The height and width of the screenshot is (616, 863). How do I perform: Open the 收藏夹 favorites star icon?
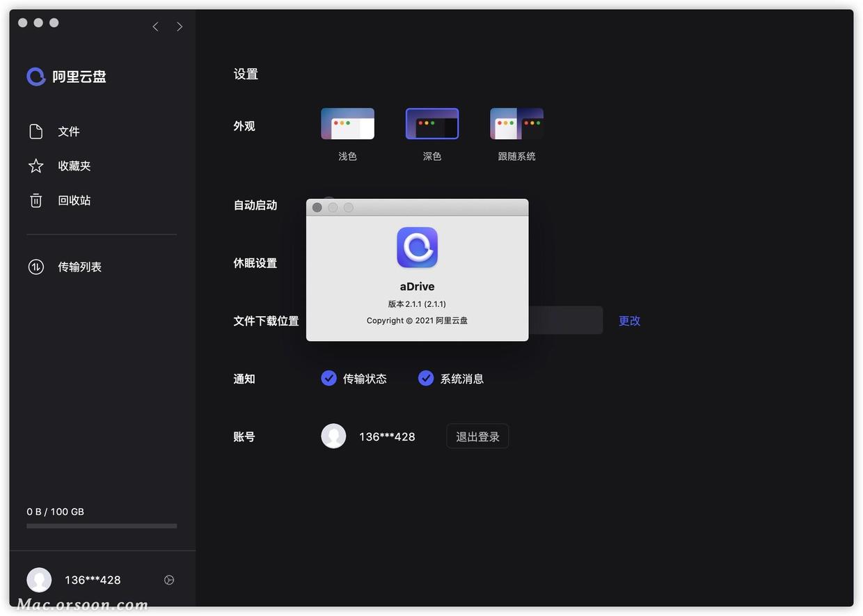click(36, 166)
